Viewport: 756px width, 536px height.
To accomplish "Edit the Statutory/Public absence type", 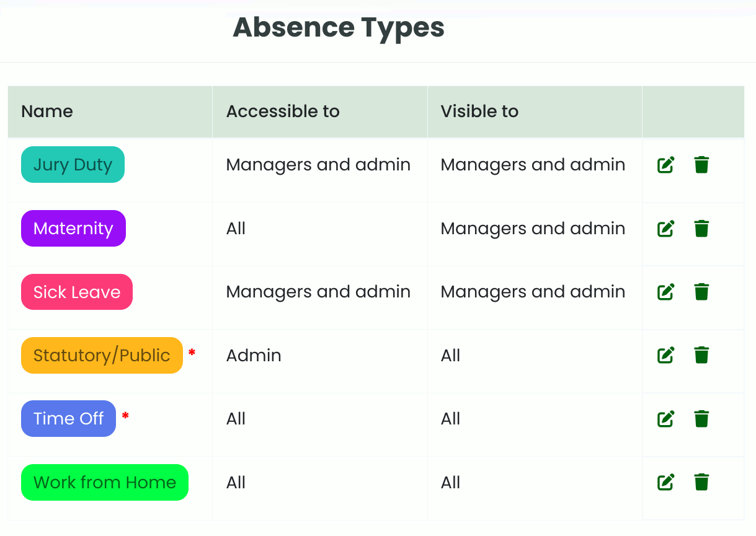I will [665, 355].
